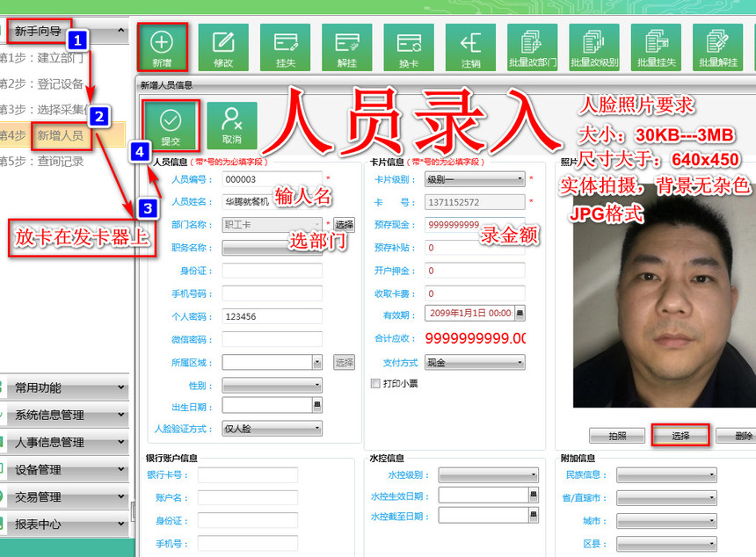Click the 选择 button beside 所属区域

[x=345, y=362]
